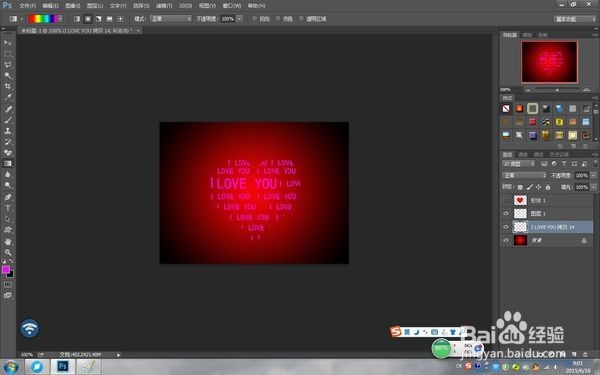Open gradient Mode dropdown in options bar
Screen dimensions: 600x375
click(171, 18)
